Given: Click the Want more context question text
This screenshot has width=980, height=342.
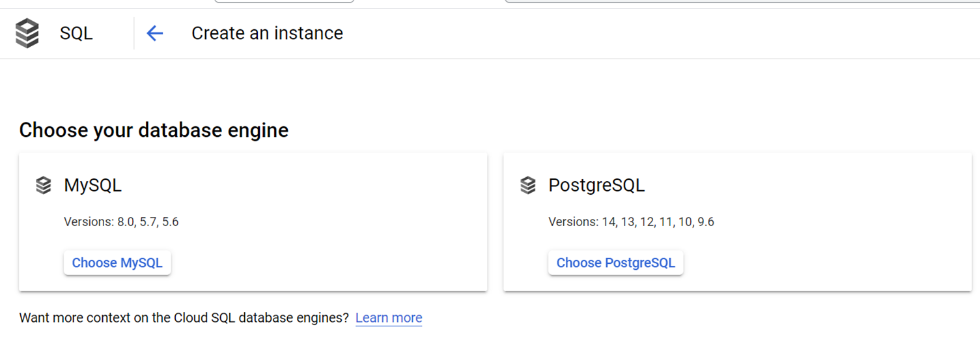Looking at the screenshot, I should pyautogui.click(x=184, y=318).
